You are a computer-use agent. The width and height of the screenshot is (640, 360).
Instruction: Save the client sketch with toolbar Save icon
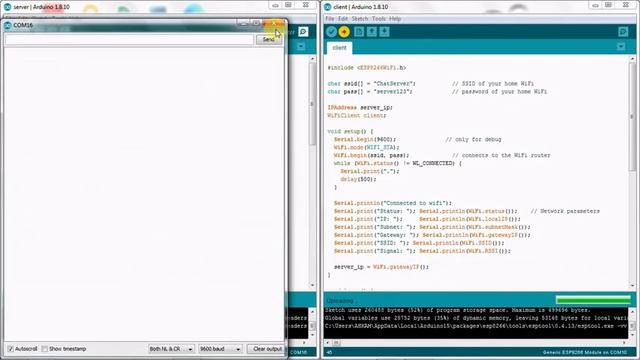[x=384, y=32]
